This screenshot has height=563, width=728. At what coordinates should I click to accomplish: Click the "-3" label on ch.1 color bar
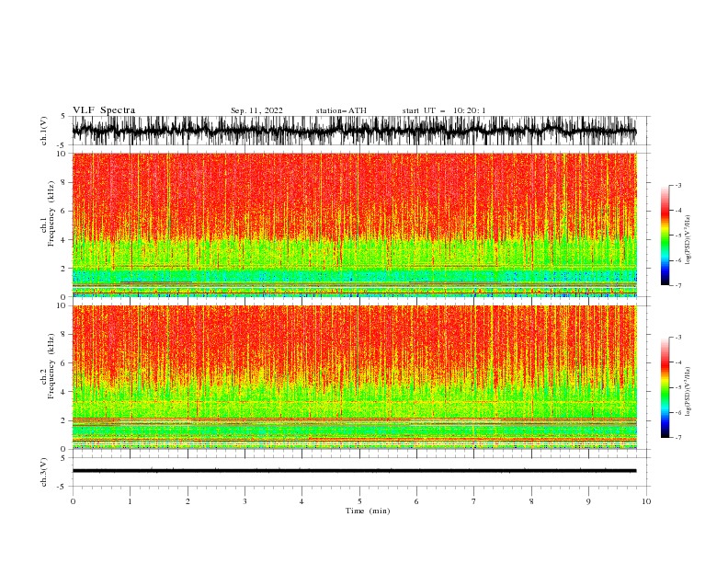pos(678,185)
